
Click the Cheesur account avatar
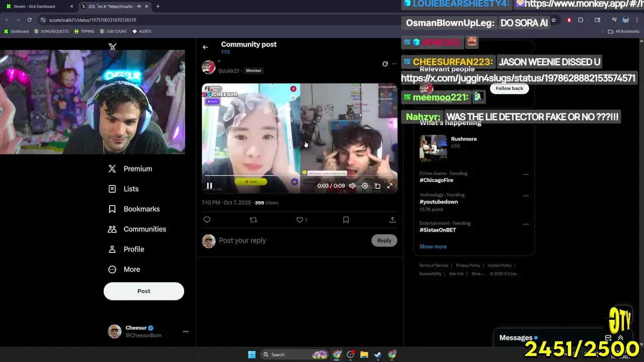click(115, 331)
